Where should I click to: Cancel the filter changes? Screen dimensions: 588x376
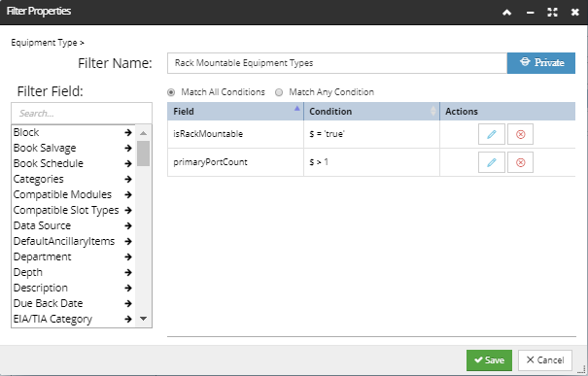(545, 360)
